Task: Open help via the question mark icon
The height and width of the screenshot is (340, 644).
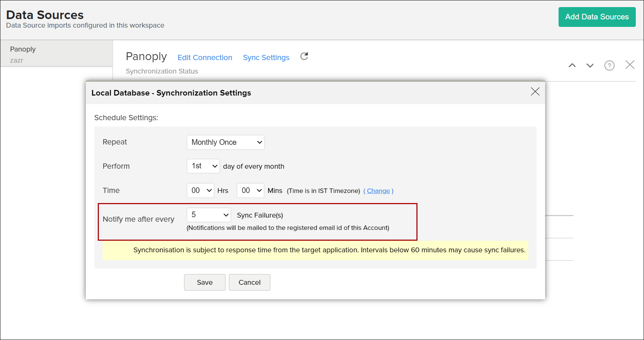Action: point(609,66)
